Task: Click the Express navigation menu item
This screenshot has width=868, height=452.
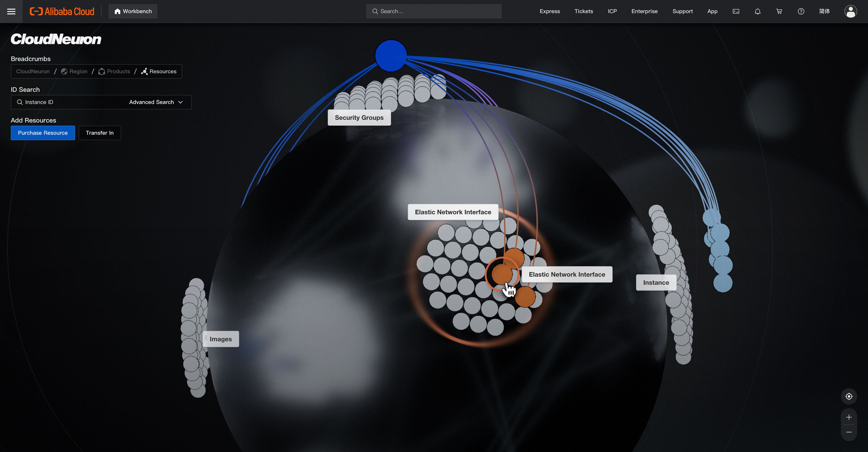Action: (x=550, y=11)
